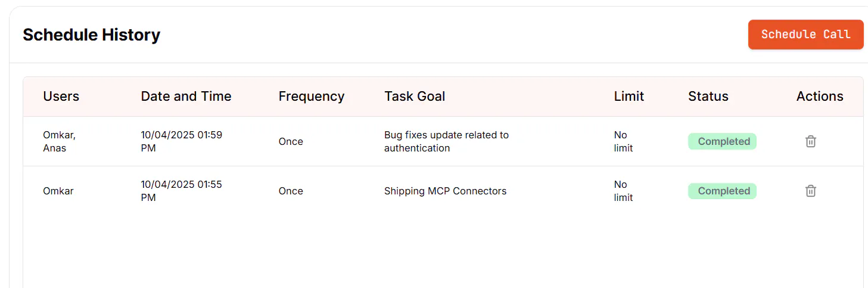868x288 pixels.
Task: Click the Frequency column header
Action: (311, 97)
